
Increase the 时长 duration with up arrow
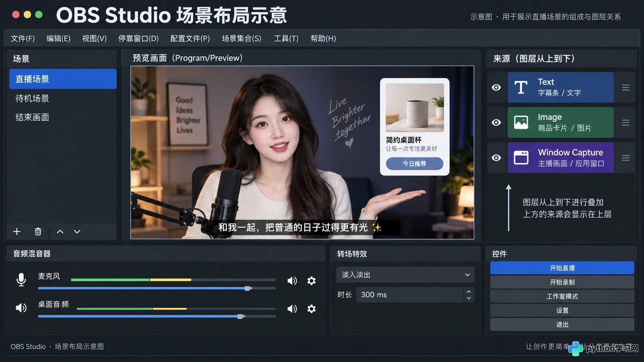point(469,291)
